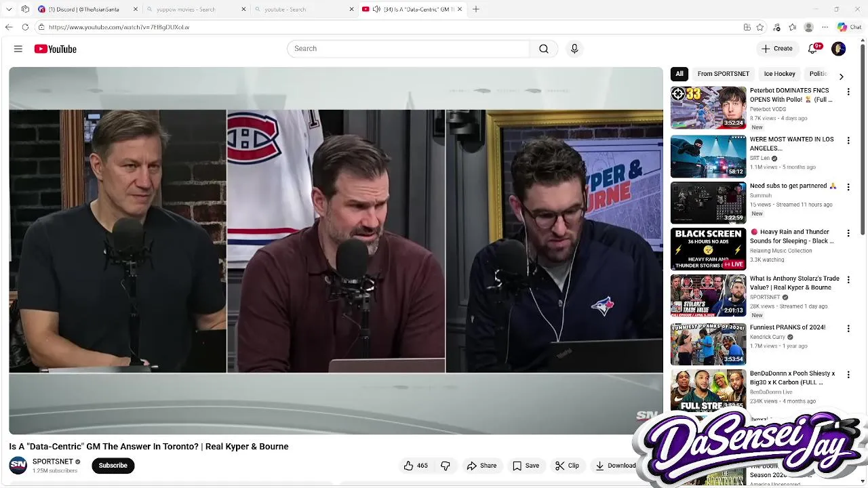Open options for Heavy Rain and Thunder video

[x=848, y=233]
